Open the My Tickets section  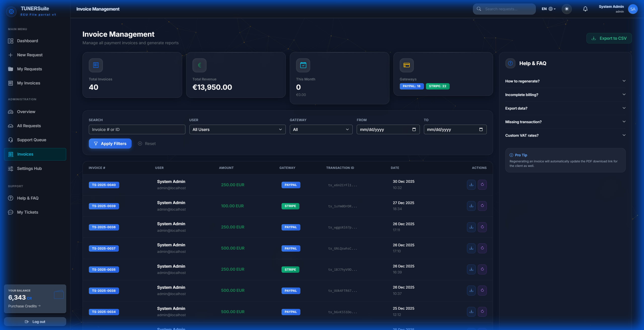(28, 212)
